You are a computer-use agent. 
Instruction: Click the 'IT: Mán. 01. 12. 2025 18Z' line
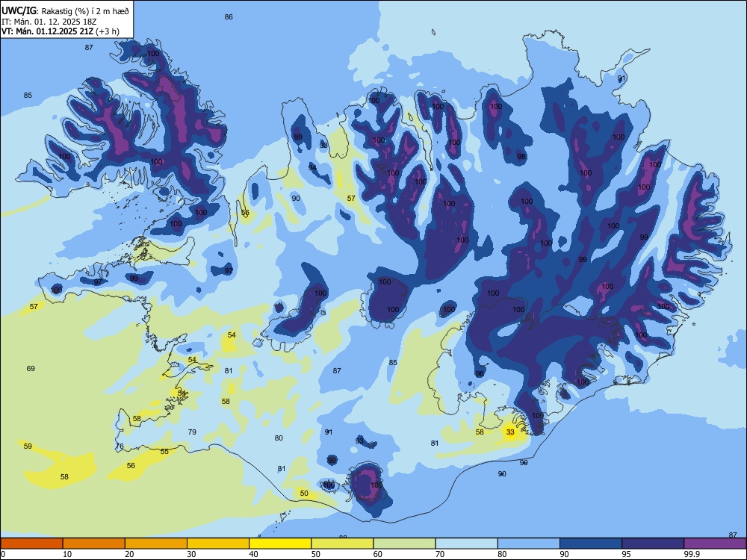(49, 22)
